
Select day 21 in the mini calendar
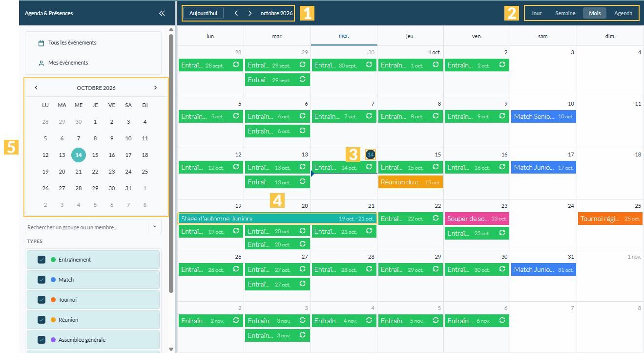79,172
